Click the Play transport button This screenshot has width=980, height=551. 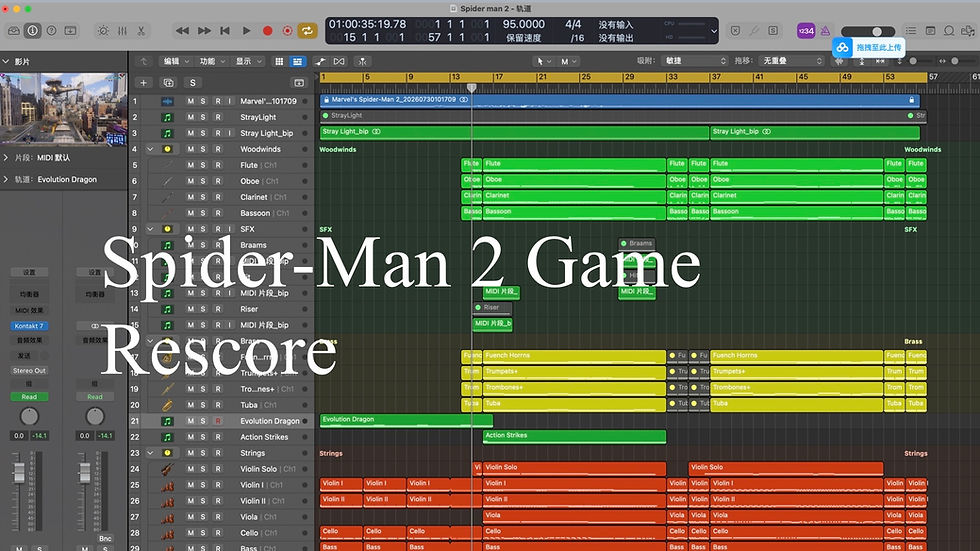click(x=246, y=31)
